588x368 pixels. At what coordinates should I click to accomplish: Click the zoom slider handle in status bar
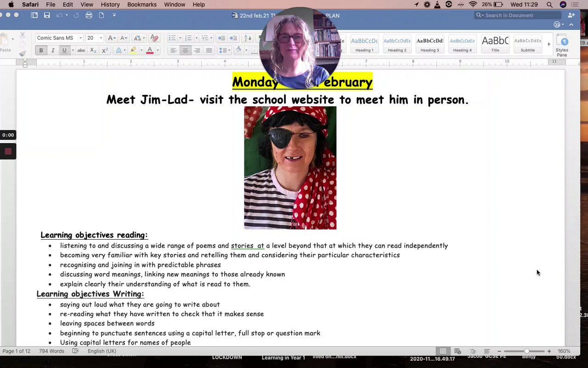click(x=527, y=351)
